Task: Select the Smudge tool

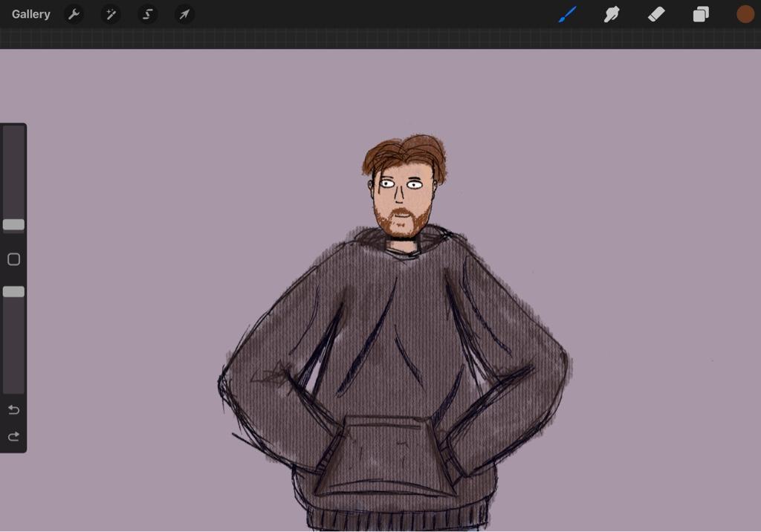Action: coord(612,14)
